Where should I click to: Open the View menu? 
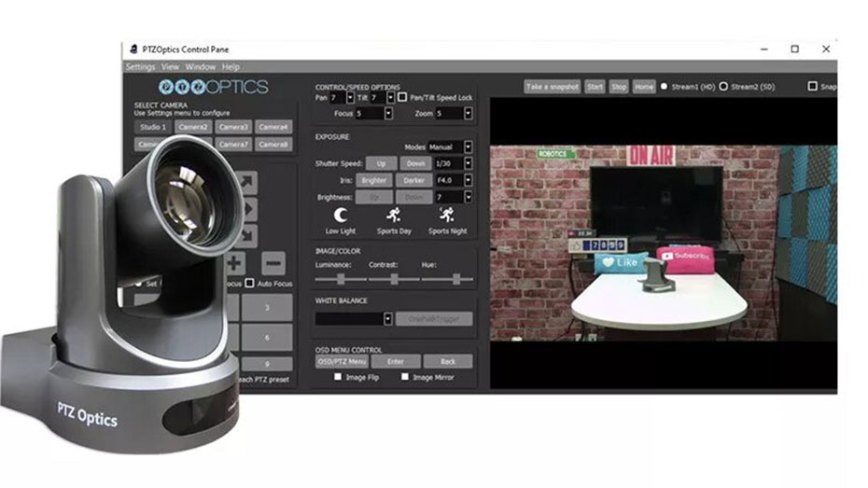click(x=171, y=67)
